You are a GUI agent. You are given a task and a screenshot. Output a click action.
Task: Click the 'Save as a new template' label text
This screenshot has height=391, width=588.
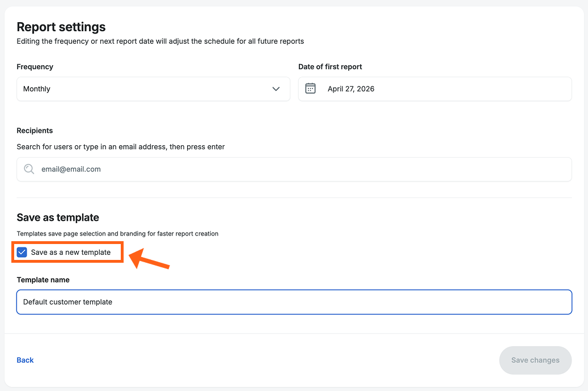tap(71, 252)
